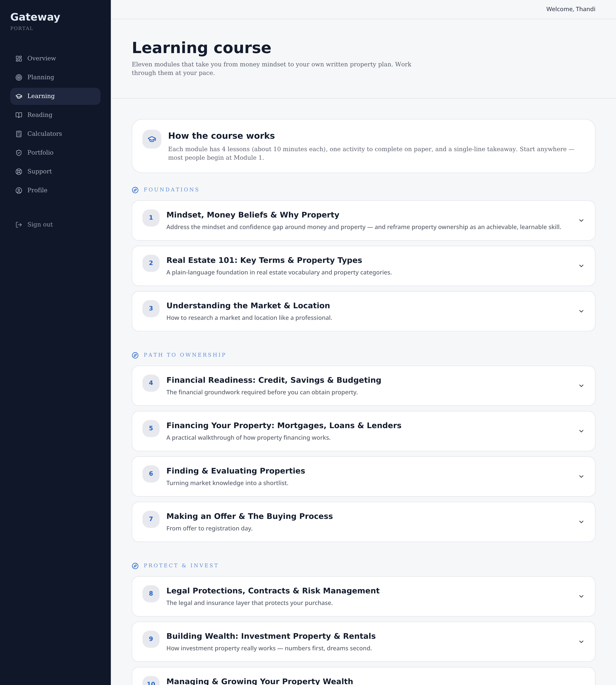This screenshot has height=685, width=616.
Task: Click module number 5 badge
Action: tap(151, 429)
